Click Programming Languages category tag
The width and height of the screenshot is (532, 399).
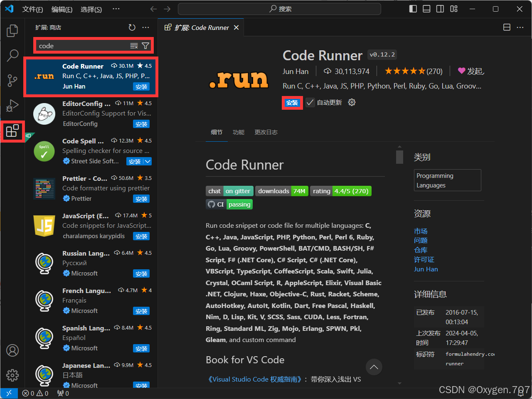448,180
